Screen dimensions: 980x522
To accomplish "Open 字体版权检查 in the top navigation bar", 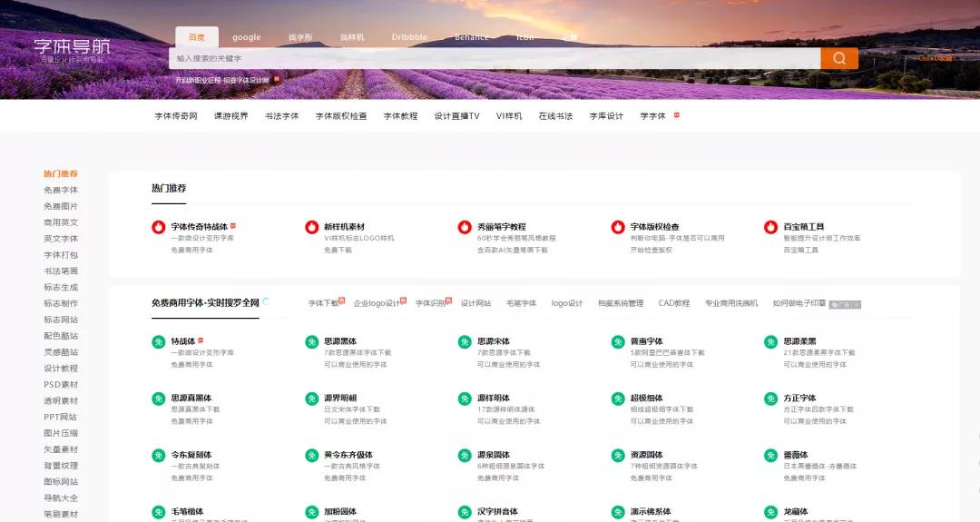I will coord(341,116).
